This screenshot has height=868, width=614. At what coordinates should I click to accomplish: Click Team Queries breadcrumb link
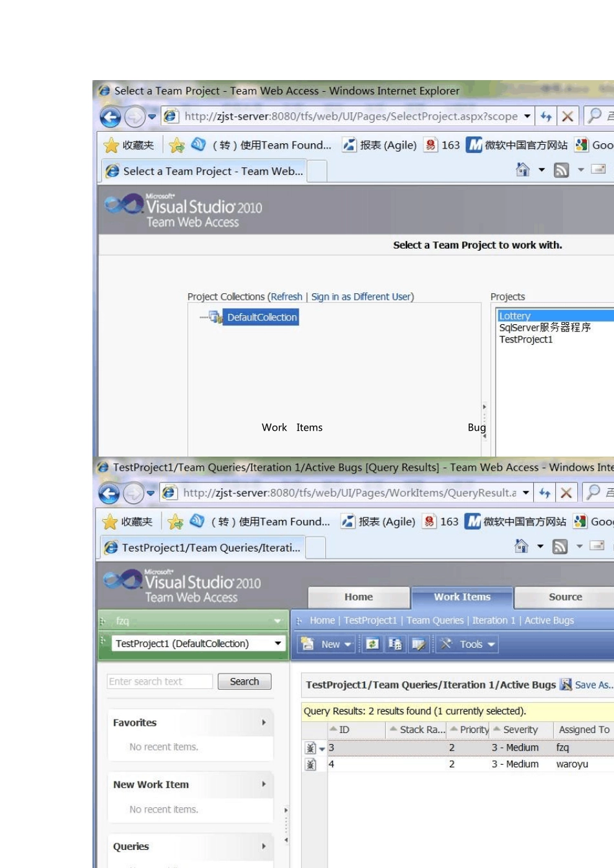coord(435,620)
